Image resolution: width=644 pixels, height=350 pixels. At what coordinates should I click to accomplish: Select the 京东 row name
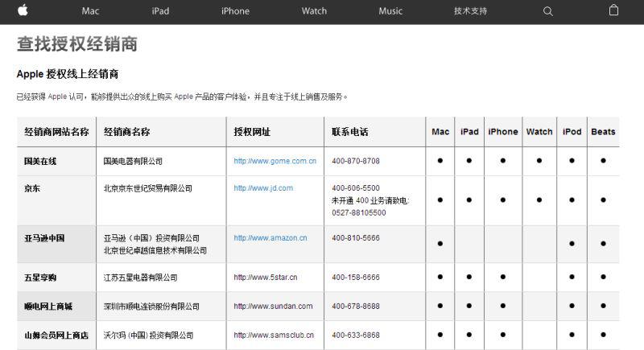point(32,188)
